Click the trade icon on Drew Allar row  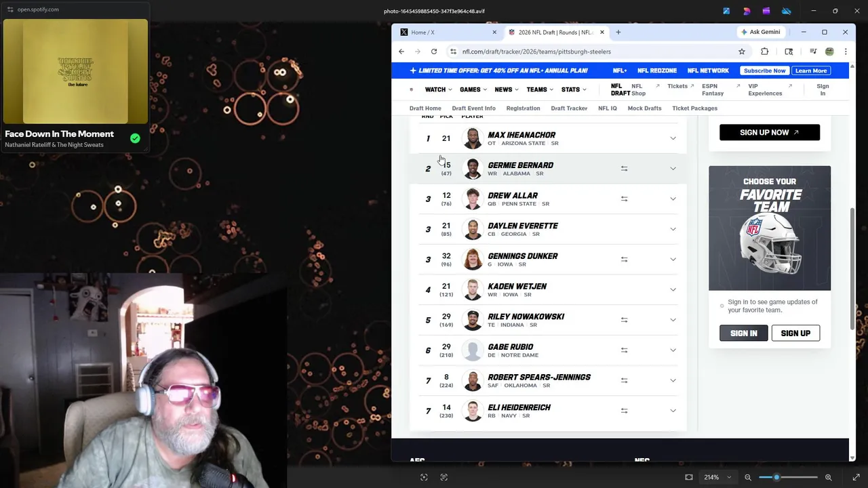point(624,199)
